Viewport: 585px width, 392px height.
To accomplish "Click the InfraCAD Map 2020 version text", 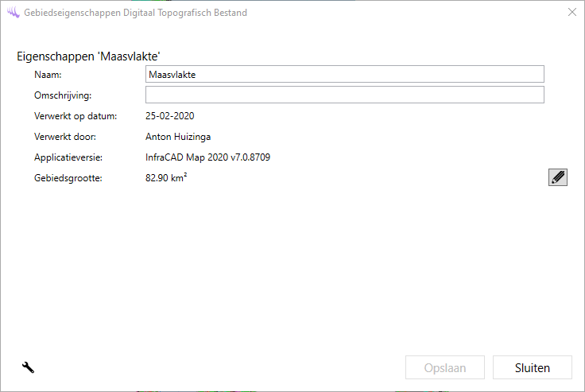I will [207, 157].
